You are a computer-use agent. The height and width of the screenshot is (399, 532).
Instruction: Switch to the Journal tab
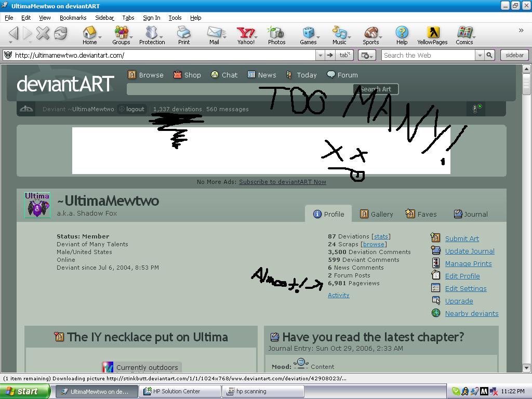(471, 214)
